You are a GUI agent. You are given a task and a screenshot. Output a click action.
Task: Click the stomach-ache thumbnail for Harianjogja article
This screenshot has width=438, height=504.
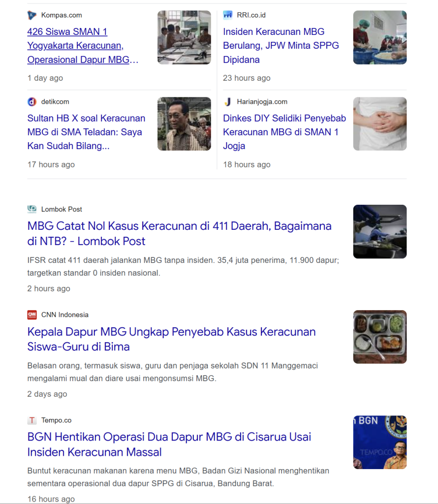tap(379, 124)
